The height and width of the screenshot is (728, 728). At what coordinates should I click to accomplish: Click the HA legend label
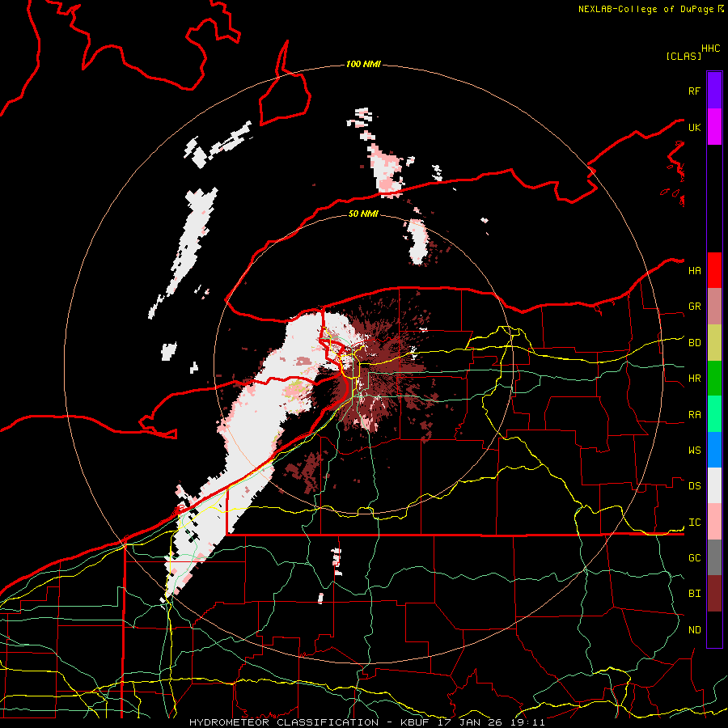695,271
